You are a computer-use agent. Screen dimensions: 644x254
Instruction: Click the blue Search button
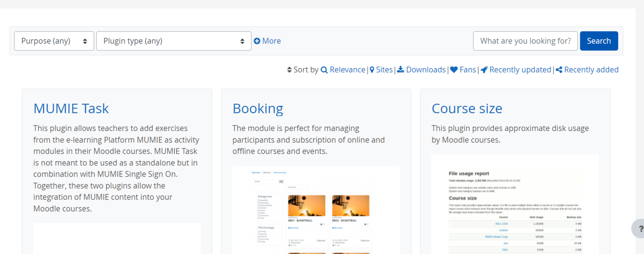tap(599, 41)
